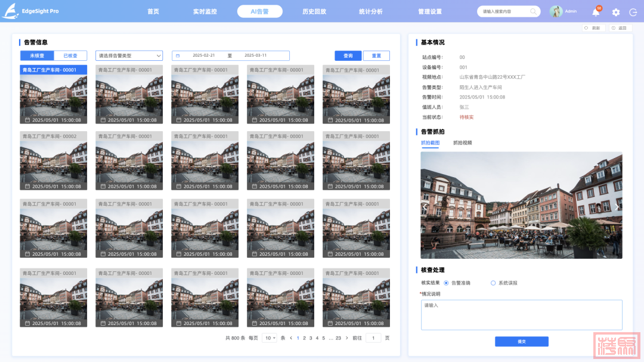The image size is (644, 362).
Task: Click the Admin avatar picture
Action: 556,11
